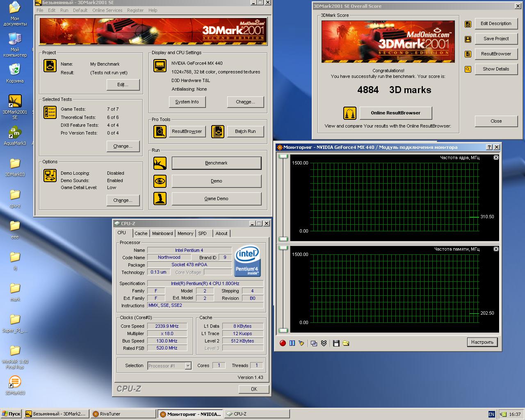Close the memory clock graph panel
This screenshot has height=420, width=525.
[x=496, y=249]
